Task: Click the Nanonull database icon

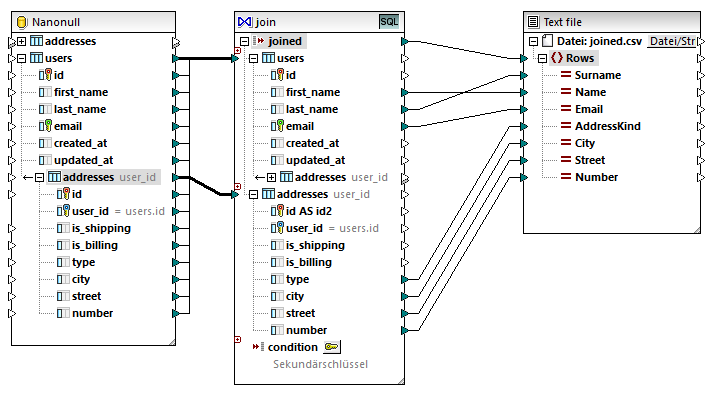Action: (x=21, y=22)
